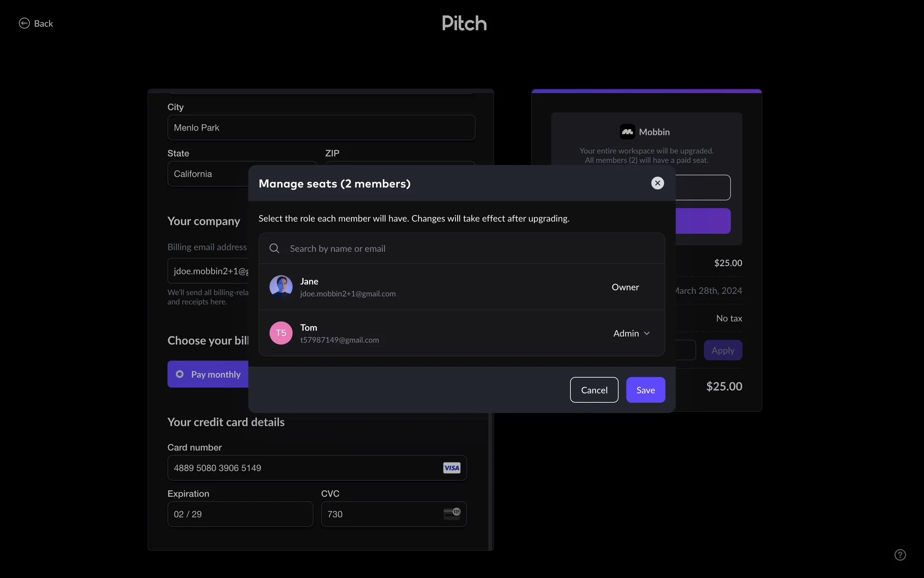Screen dimensions: 924x578
Task: Click the Expiration date field
Action: coord(240,514)
